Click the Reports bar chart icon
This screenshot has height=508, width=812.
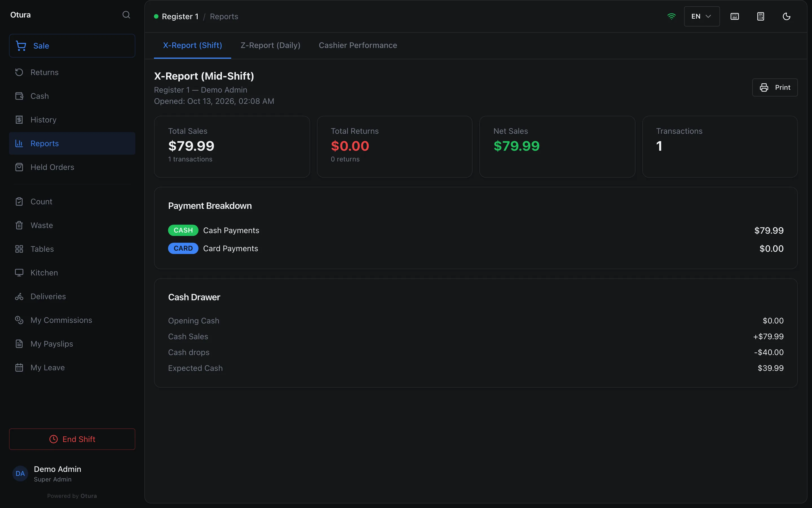point(19,143)
